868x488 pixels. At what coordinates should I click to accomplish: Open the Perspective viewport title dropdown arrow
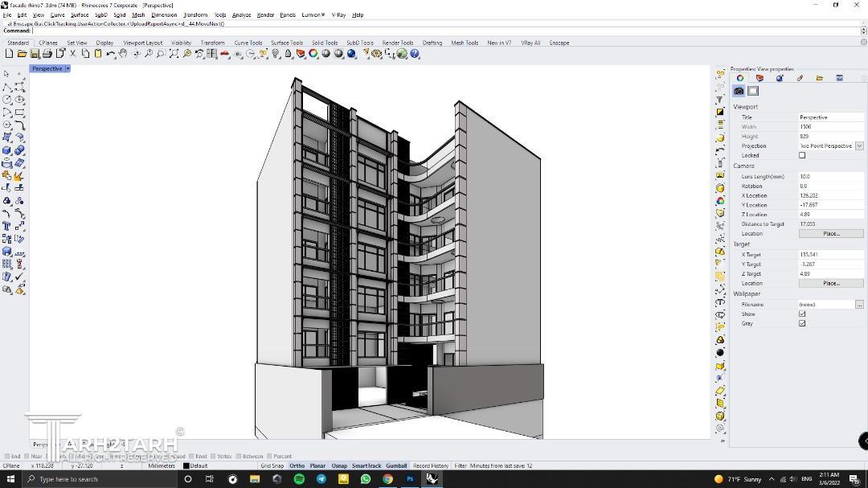coord(68,68)
